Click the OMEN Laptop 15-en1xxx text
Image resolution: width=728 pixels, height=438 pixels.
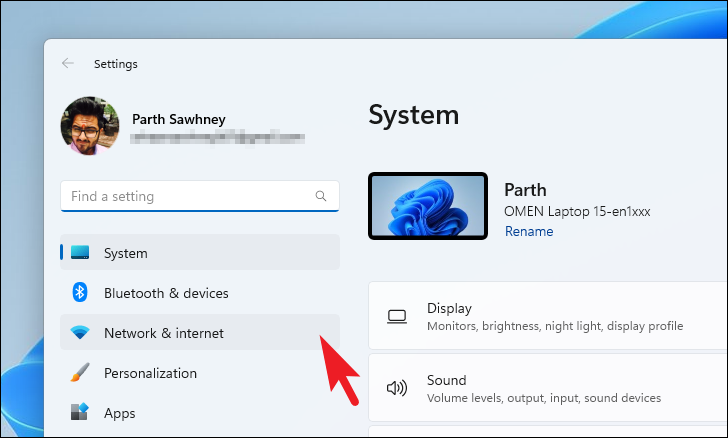(x=577, y=211)
